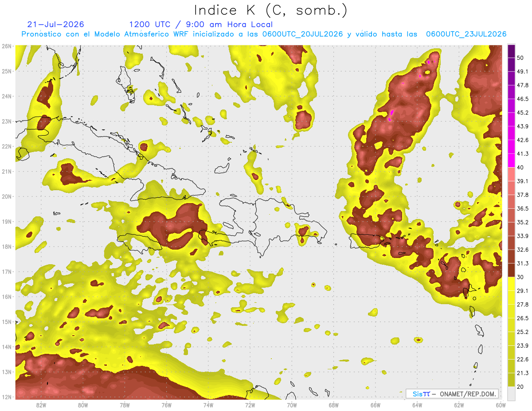The width and height of the screenshot is (532, 411).
Task: Click the "ONAMET/REP.DOM." credit label
Action: tap(467, 394)
